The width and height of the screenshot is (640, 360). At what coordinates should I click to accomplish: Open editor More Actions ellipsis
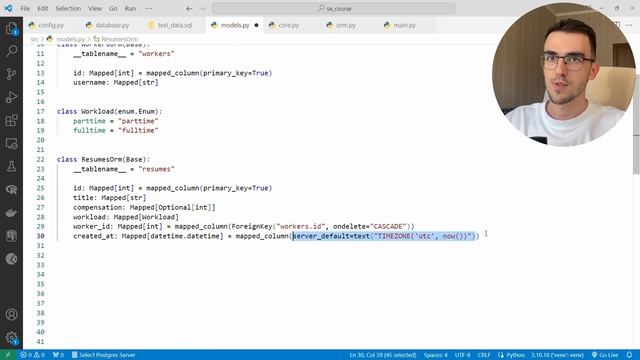click(629, 25)
